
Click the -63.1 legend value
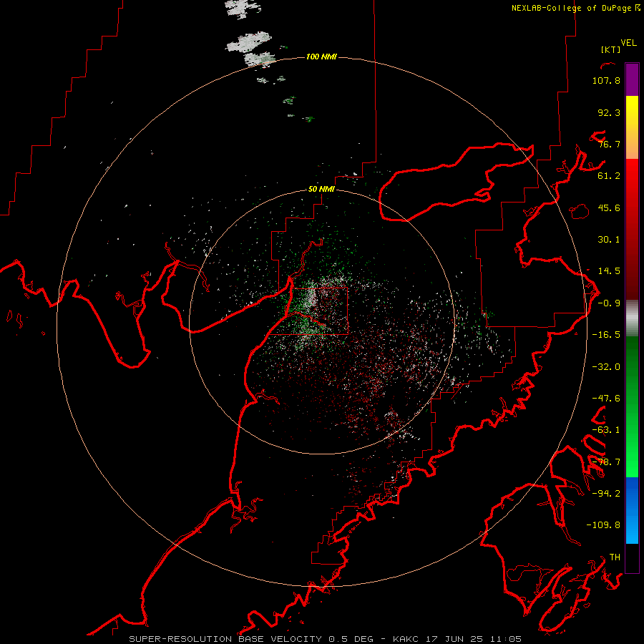(x=606, y=430)
